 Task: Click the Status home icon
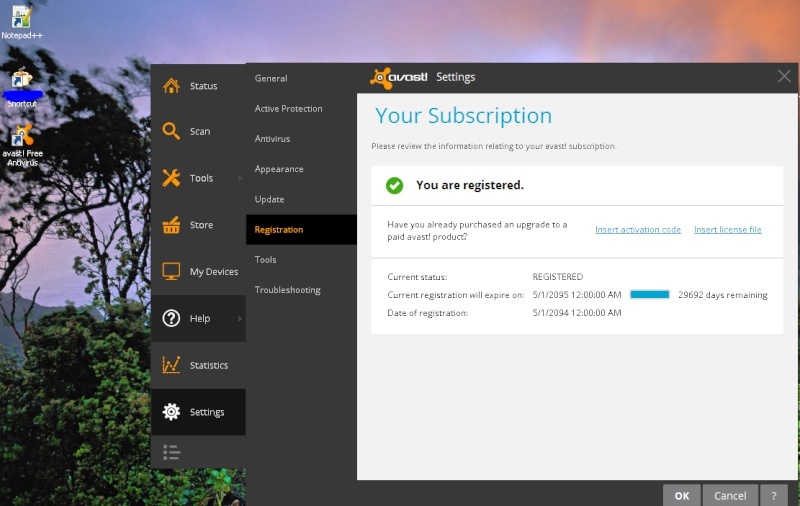pyautogui.click(x=171, y=86)
